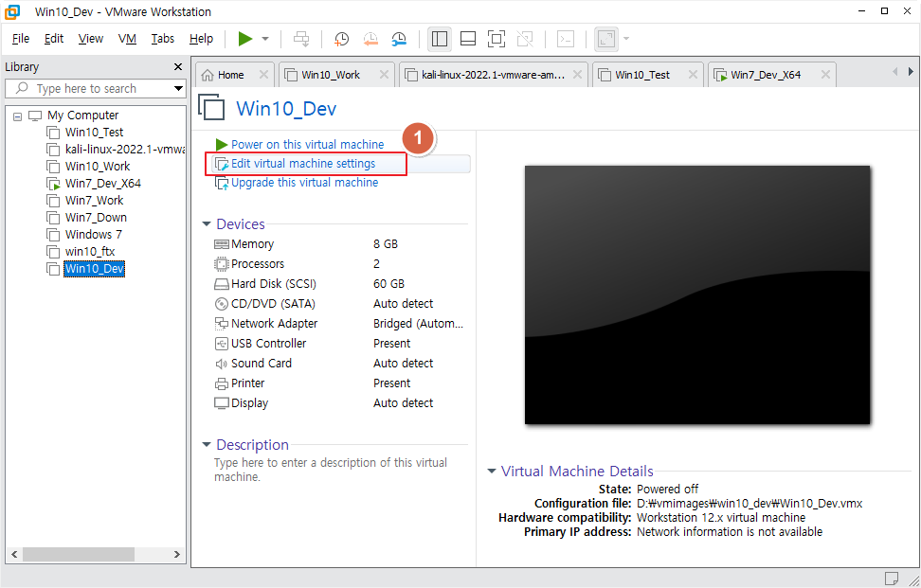Screen dimensions: 921x588
Task: Click the Hard Disk (SCSI) device
Action: click(339, 284)
